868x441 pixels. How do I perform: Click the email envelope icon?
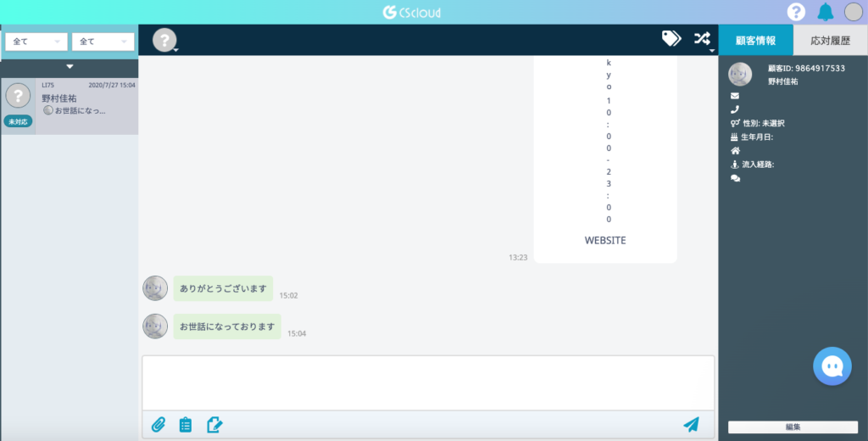point(735,96)
